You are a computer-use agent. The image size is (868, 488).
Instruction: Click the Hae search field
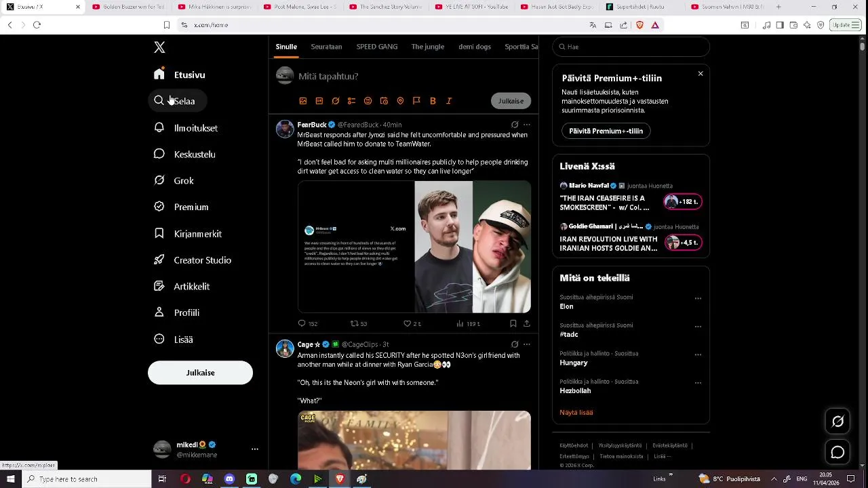pyautogui.click(x=631, y=47)
